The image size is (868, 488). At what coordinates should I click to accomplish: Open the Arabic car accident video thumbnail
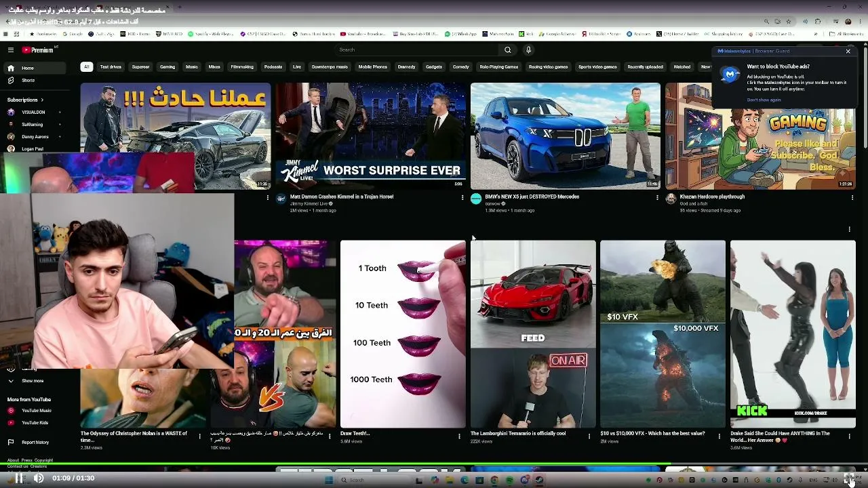pyautogui.click(x=176, y=136)
